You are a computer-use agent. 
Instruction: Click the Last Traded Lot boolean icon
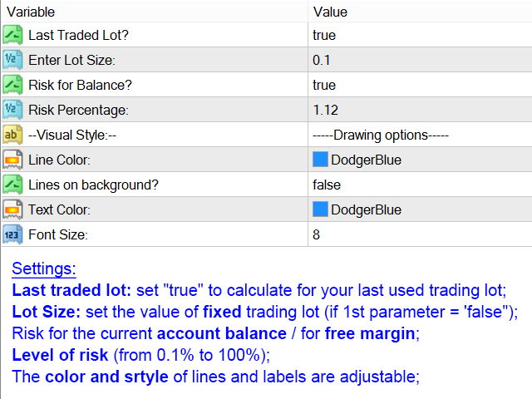[x=12, y=35]
